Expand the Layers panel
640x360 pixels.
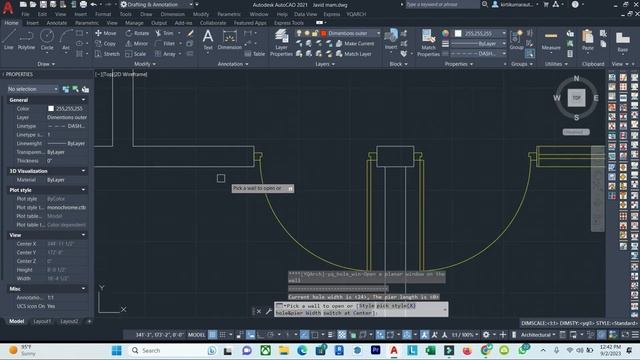coord(325,64)
